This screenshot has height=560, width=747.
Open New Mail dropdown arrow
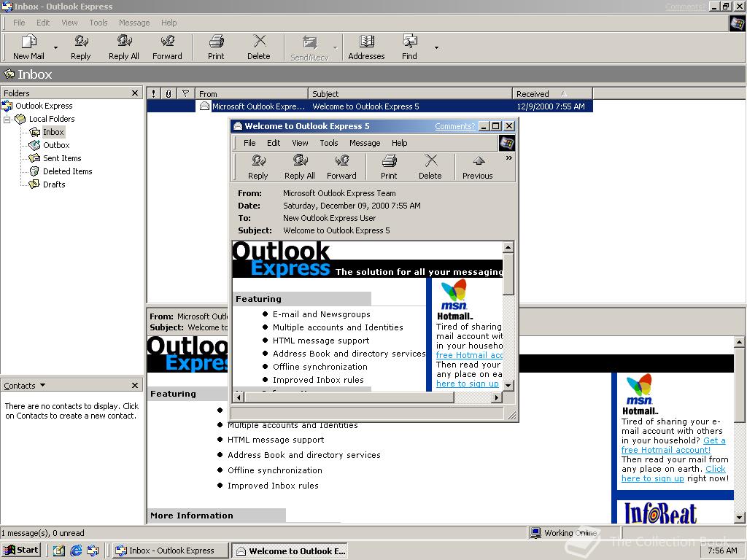coord(55,47)
